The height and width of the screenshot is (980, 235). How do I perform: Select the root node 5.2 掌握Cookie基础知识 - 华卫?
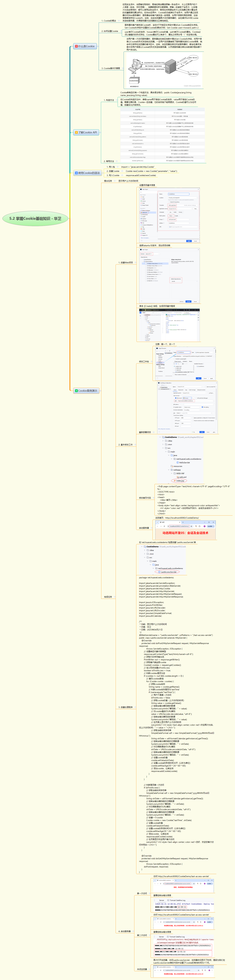35,218
